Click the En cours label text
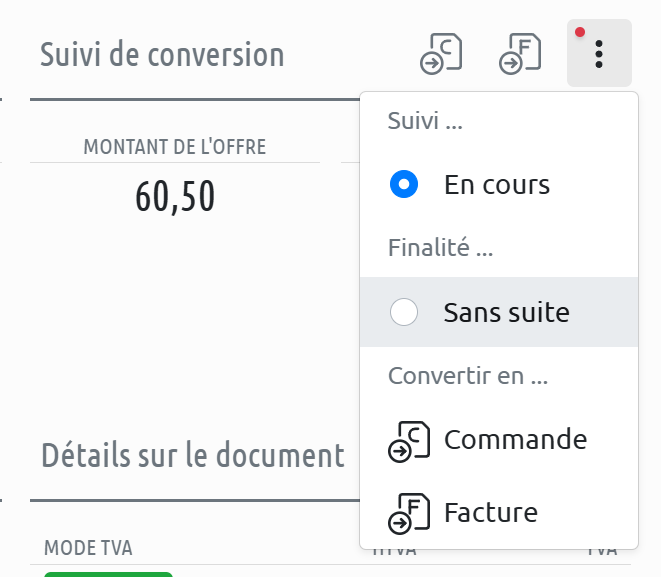Screen dimensions: 661x577 tap(496, 185)
